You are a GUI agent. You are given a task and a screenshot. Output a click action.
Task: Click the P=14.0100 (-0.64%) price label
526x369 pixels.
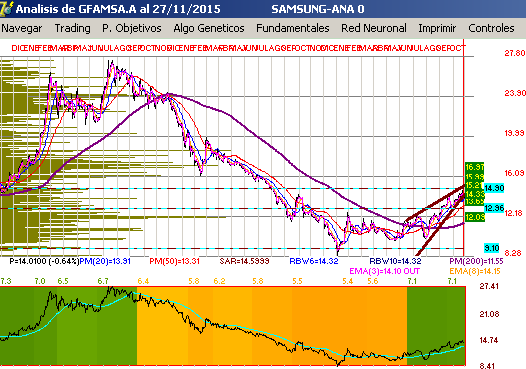point(44,261)
